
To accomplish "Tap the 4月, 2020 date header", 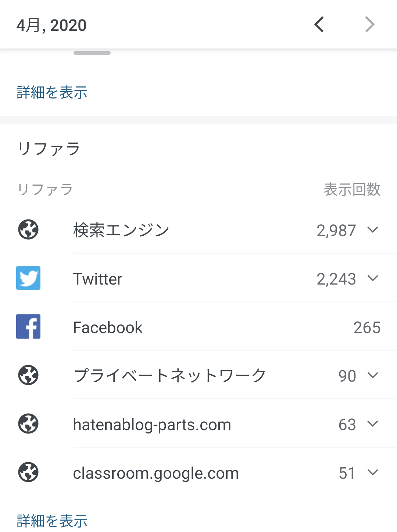I will tap(51, 25).
